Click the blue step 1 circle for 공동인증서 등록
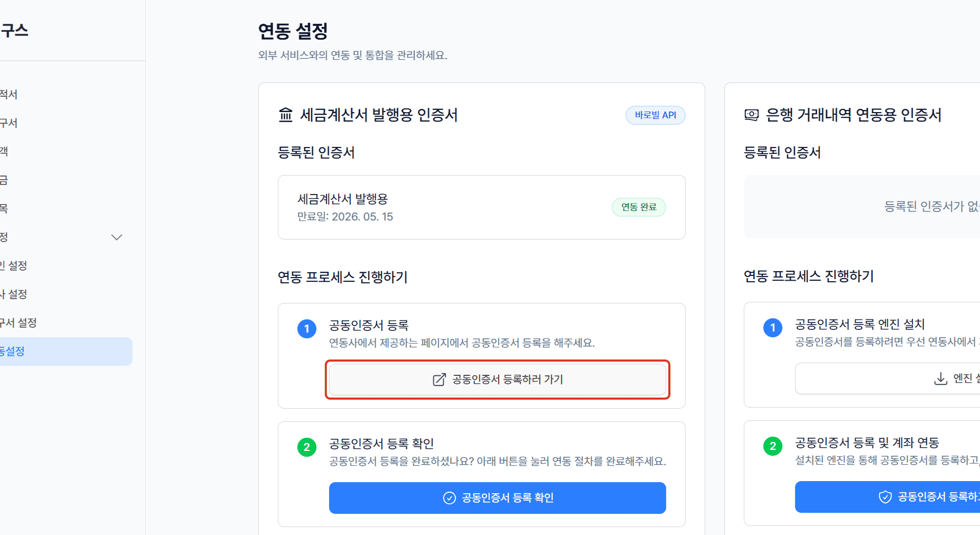Screen dimensions: 980x535 (x=307, y=329)
